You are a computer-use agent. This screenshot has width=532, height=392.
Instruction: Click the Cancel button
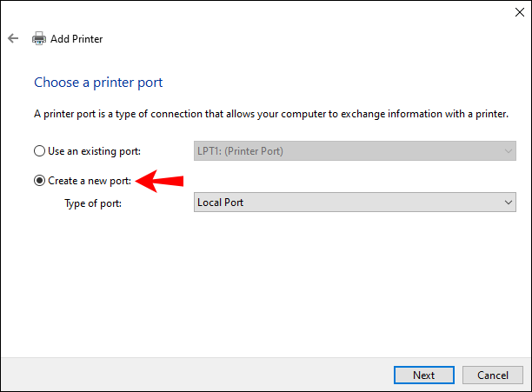[493, 375]
